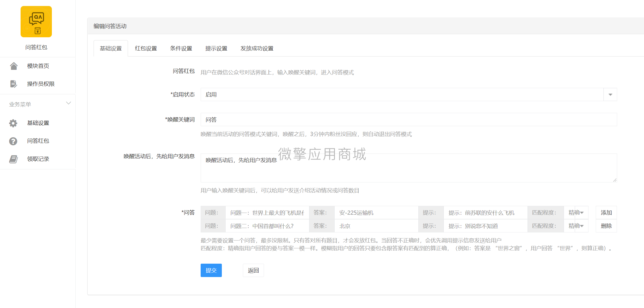The image size is (644, 308).
Task: Edit the 问题二 question field
Action: coord(267,226)
